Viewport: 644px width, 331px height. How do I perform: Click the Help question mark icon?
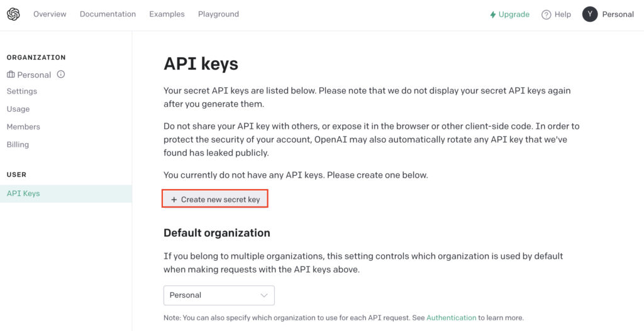[547, 15]
